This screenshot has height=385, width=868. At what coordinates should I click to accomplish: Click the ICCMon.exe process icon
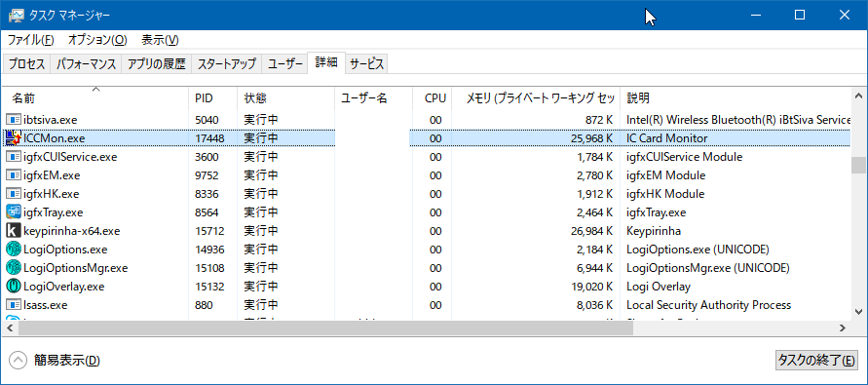click(13, 138)
